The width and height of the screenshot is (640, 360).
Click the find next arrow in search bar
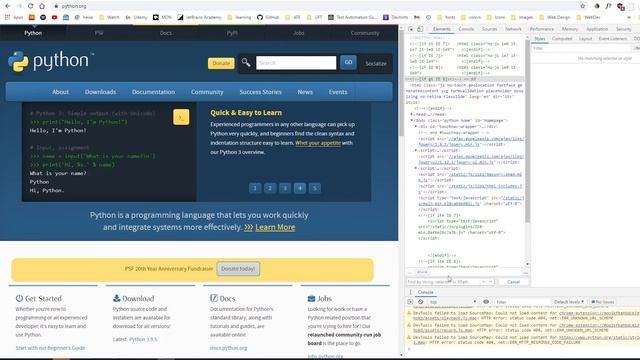pos(491,282)
